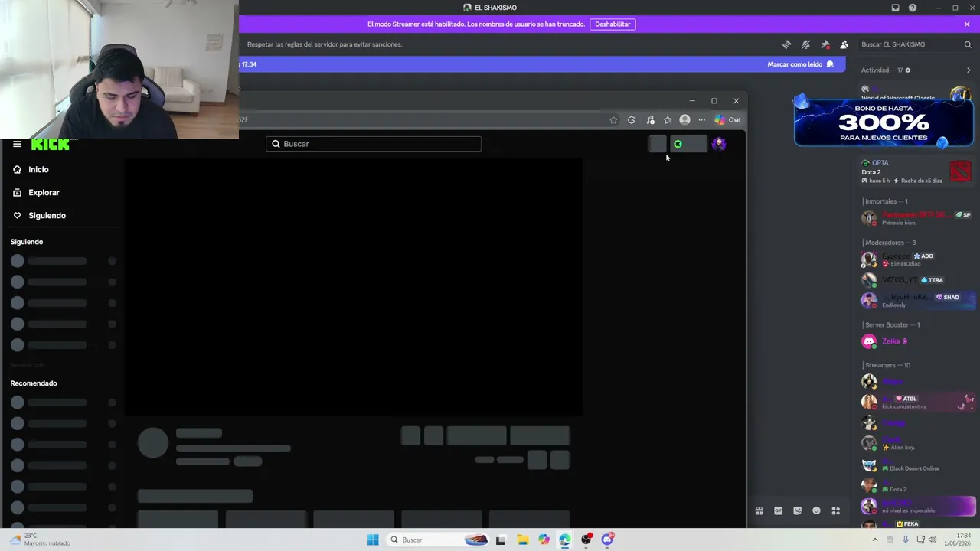Go to Kick home via the logo
Screen dimensions: 980x551
[51, 144]
